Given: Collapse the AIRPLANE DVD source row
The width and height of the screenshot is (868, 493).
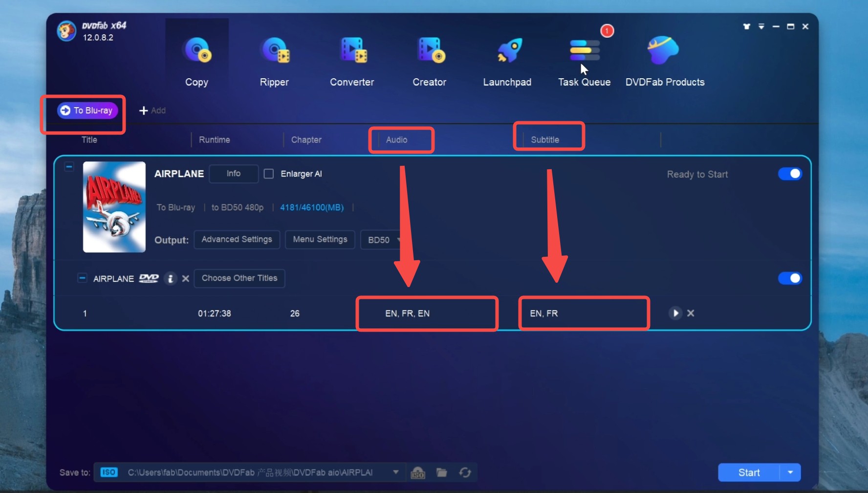Looking at the screenshot, I should [82, 278].
